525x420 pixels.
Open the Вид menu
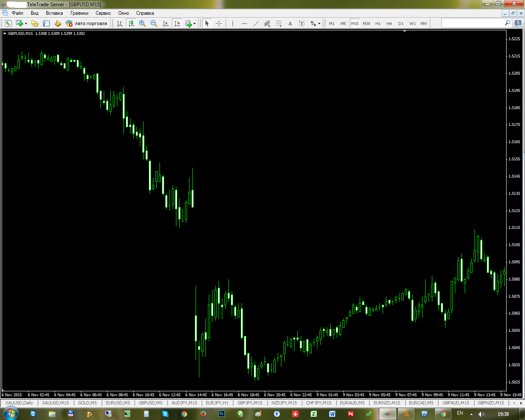click(34, 13)
